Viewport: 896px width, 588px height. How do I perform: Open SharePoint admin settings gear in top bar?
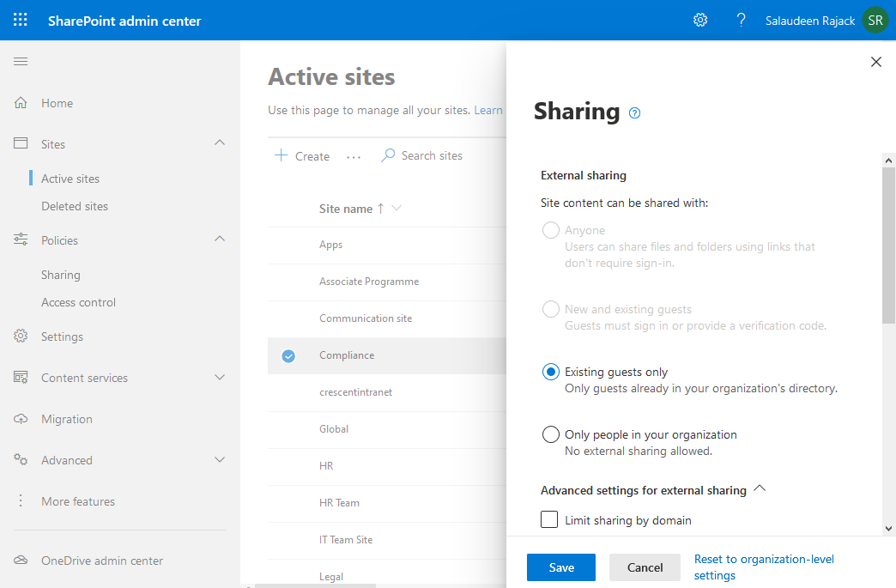click(x=700, y=20)
